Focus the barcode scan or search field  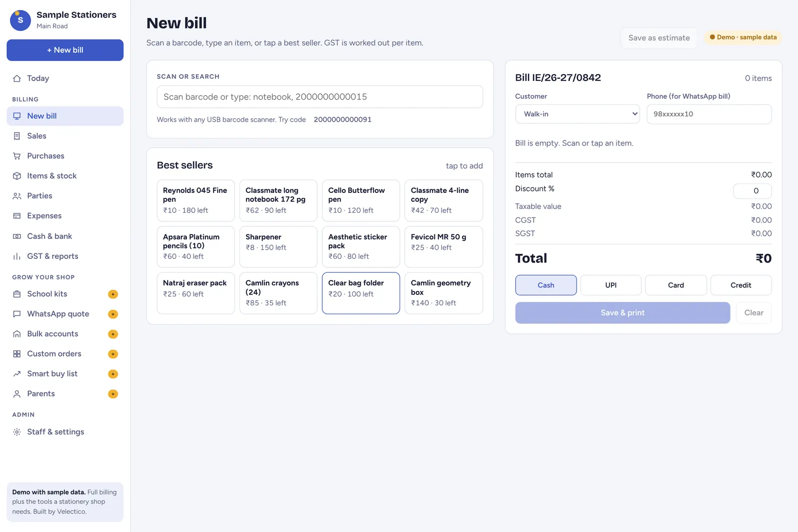[320, 97]
